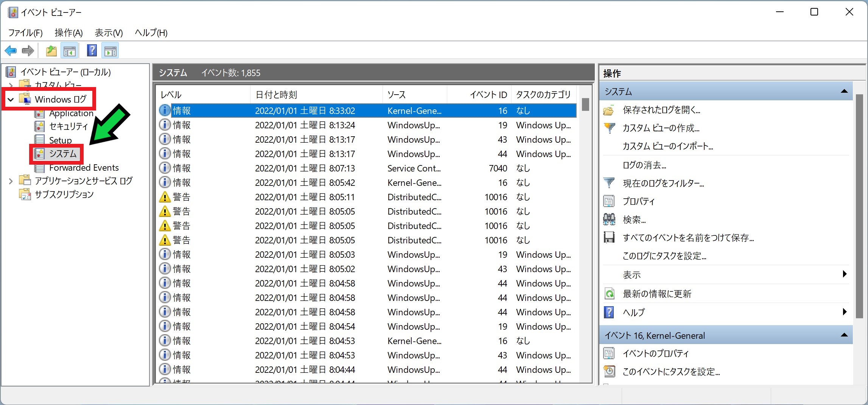Viewport: 868px width, 405px height.
Task: Select Forwarded Events in tree
Action: point(84,168)
